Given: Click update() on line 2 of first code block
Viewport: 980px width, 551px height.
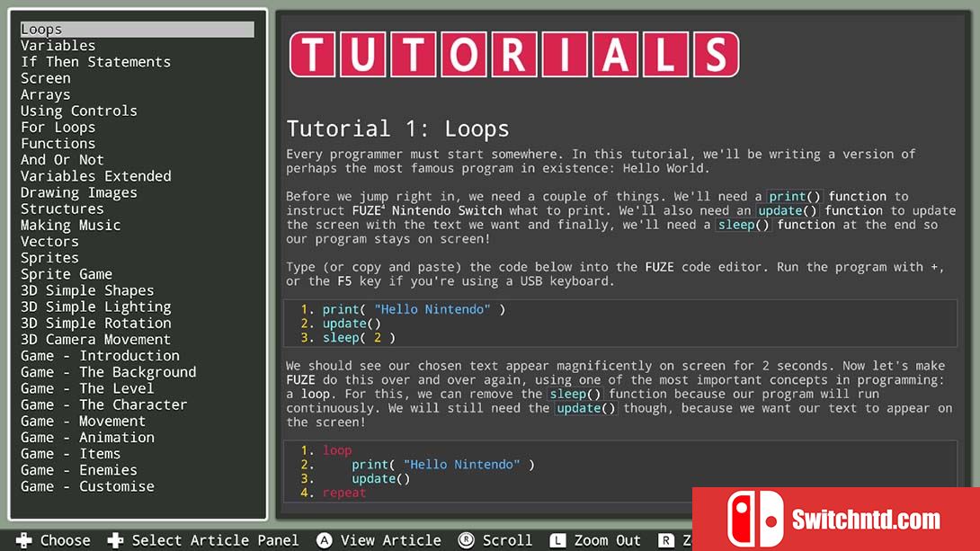Looking at the screenshot, I should click(x=352, y=324).
